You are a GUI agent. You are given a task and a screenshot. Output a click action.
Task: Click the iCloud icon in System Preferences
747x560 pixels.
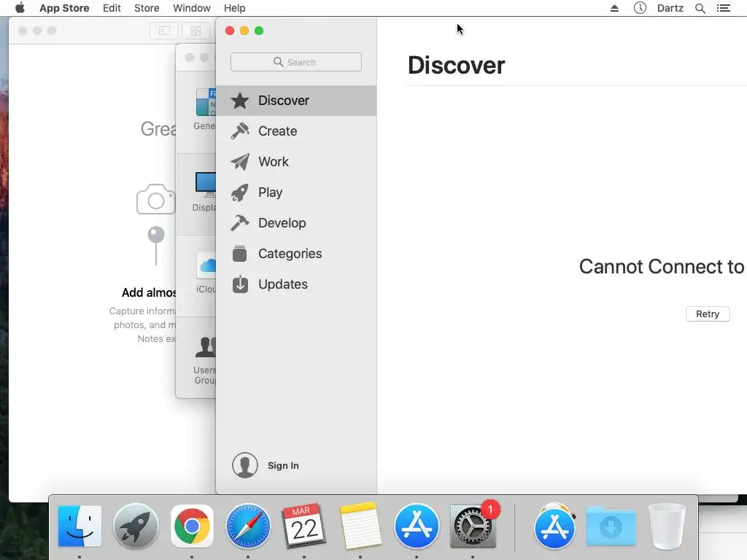[206, 265]
